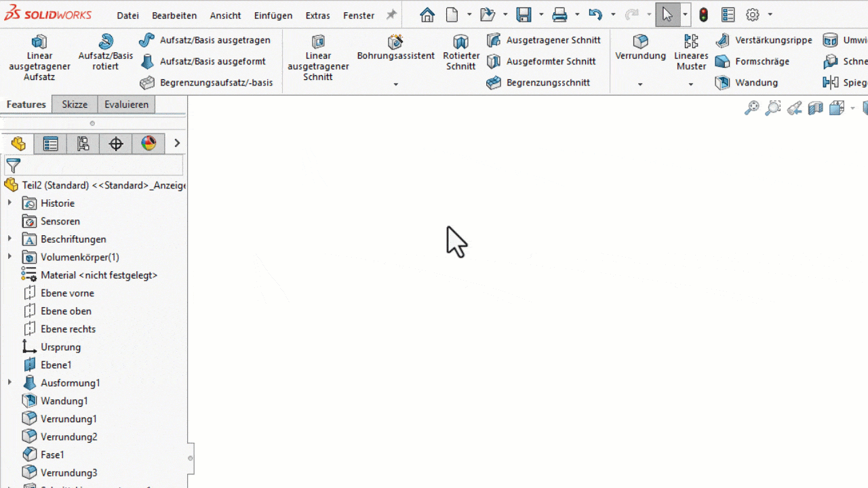Expand the Historie tree node
Screen dimensions: 868x488
pos(9,203)
